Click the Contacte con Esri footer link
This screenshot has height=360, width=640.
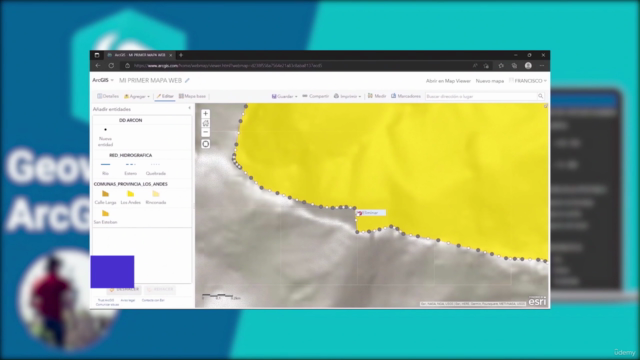coord(153,300)
